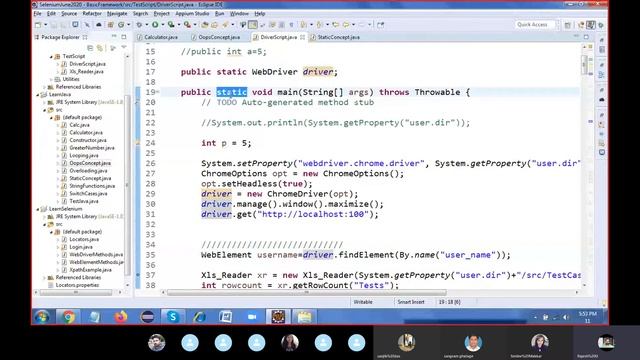The image size is (640, 360).
Task: Click the Collapse All icon in Package Explorer
Action: (x=90, y=48)
